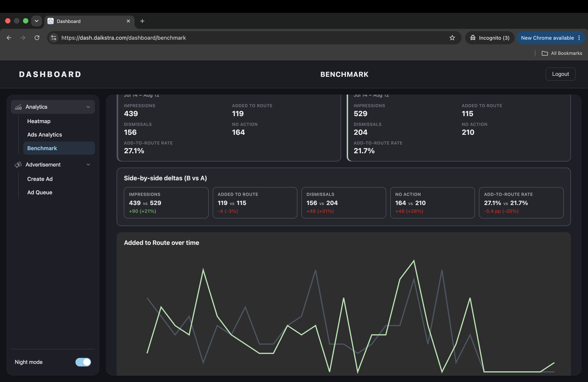The image size is (588, 382).
Task: Click the 439 impressions value
Action: coord(131,114)
